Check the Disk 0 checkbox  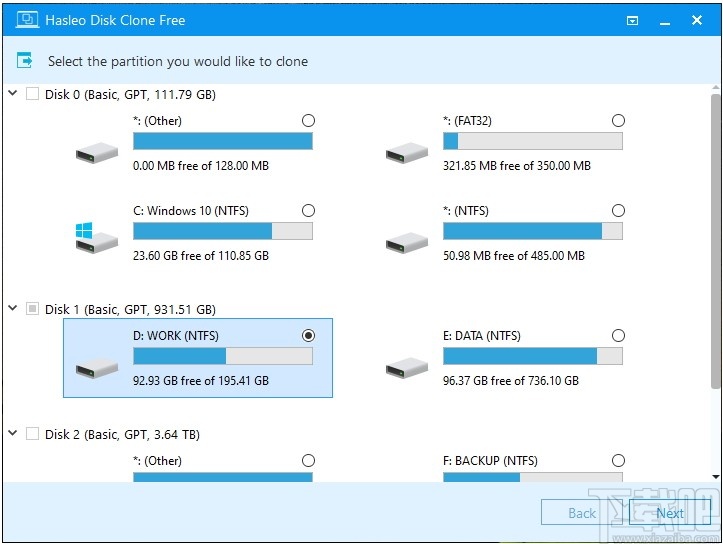[32, 95]
